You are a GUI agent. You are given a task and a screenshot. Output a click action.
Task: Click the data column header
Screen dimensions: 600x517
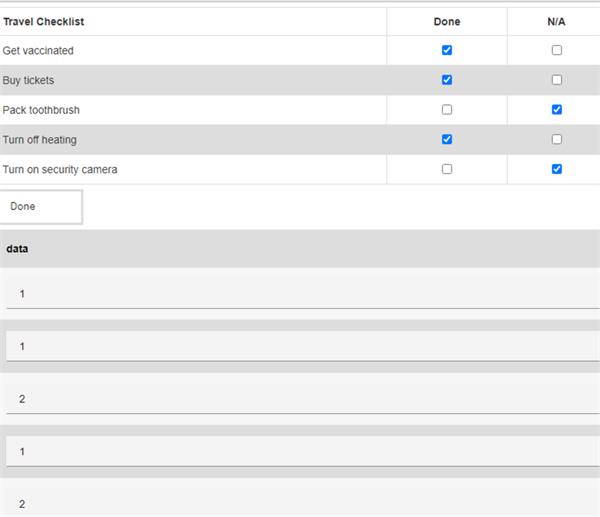17,249
